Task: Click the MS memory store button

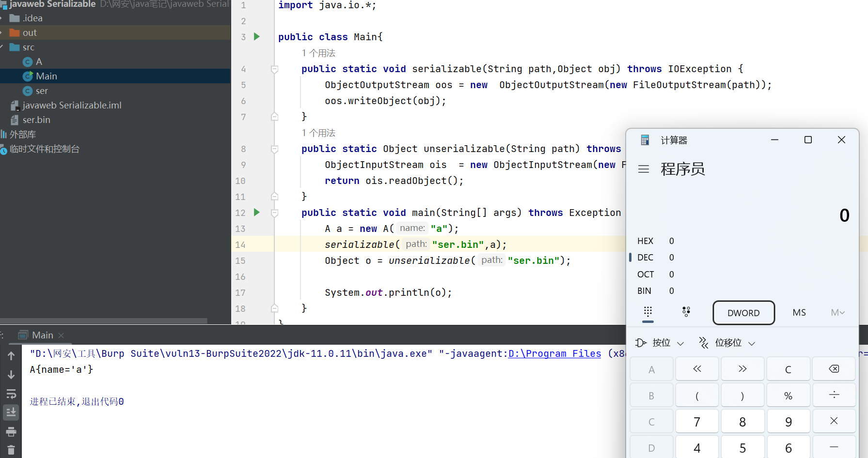Action: coord(799,313)
